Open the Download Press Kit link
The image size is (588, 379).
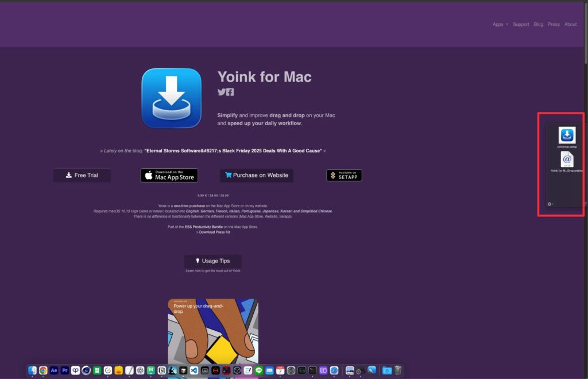coord(213,232)
